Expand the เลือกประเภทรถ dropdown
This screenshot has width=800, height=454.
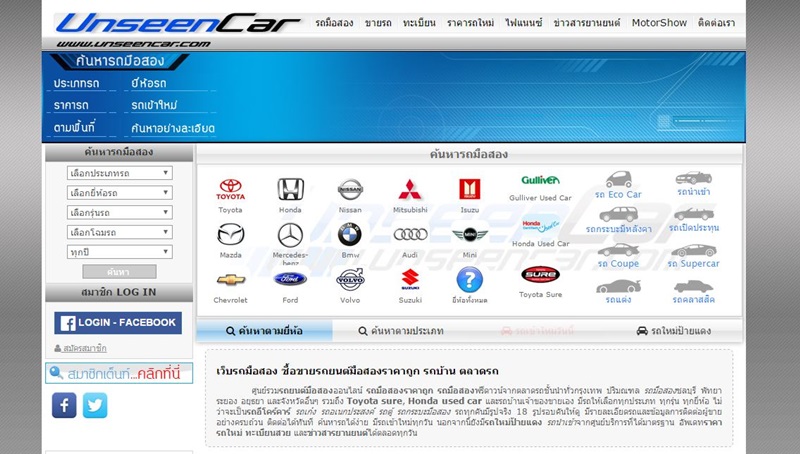pos(119,173)
